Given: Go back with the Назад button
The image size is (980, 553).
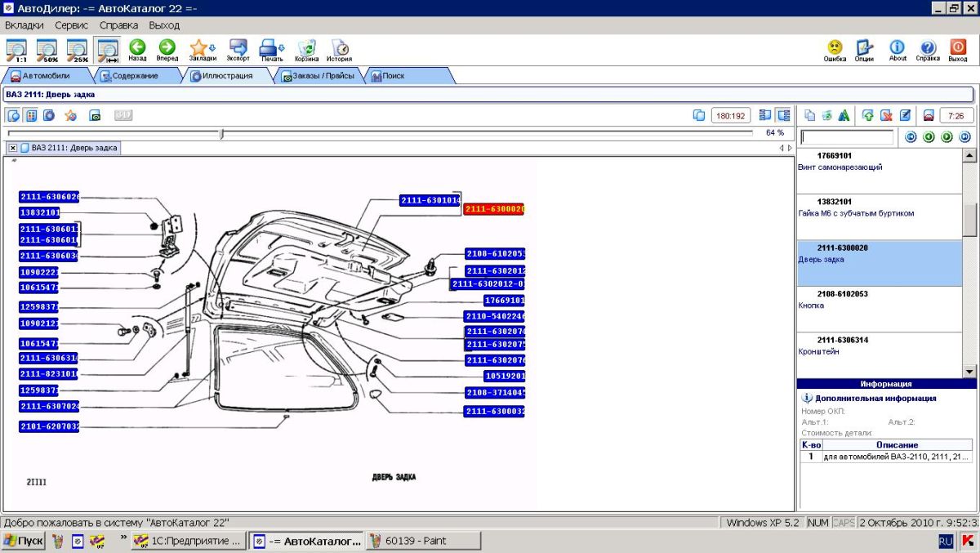Looking at the screenshot, I should point(137,51).
